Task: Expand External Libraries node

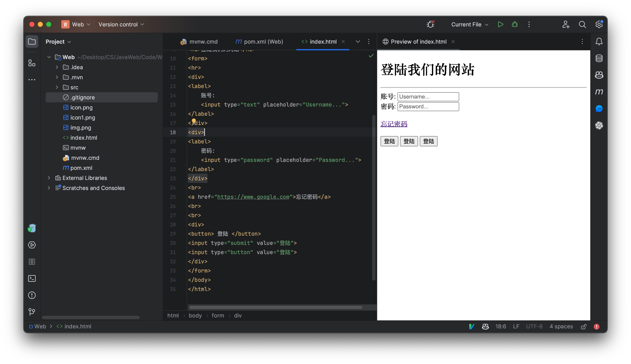Action: point(49,178)
